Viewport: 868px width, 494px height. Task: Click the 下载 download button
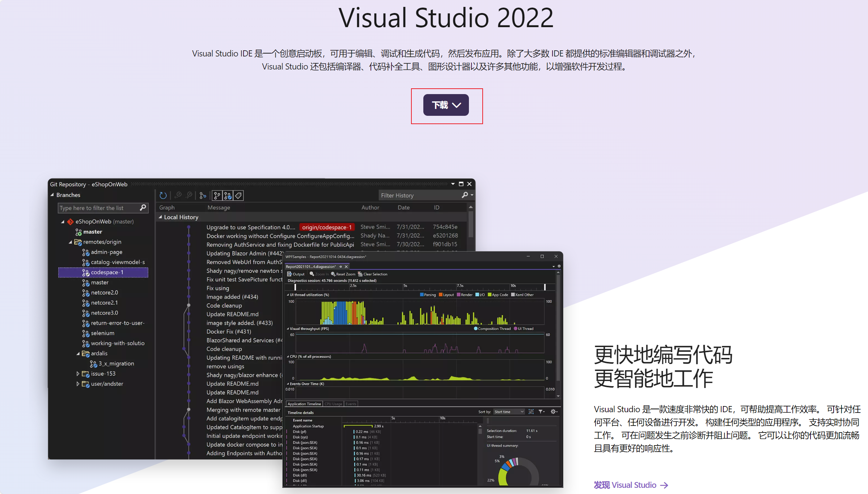(x=446, y=105)
